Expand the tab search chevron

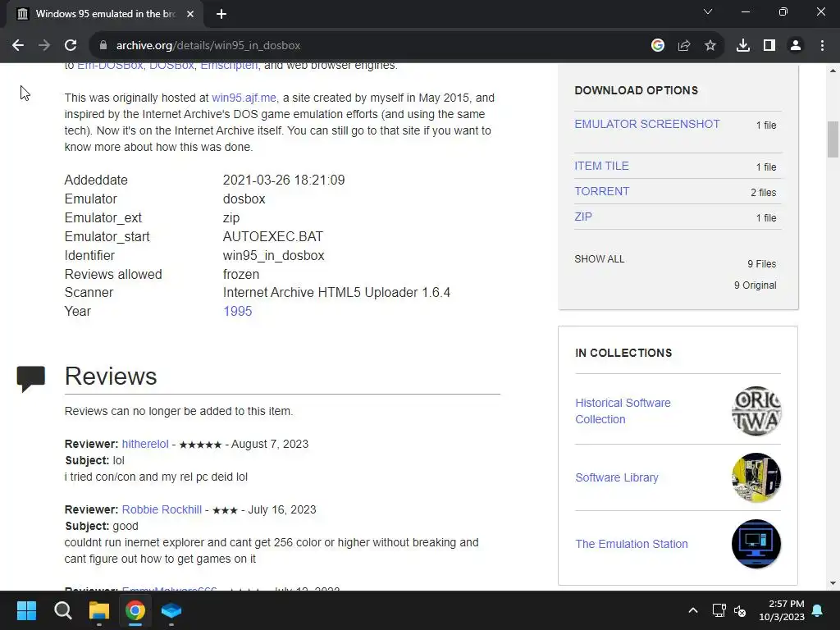point(708,11)
